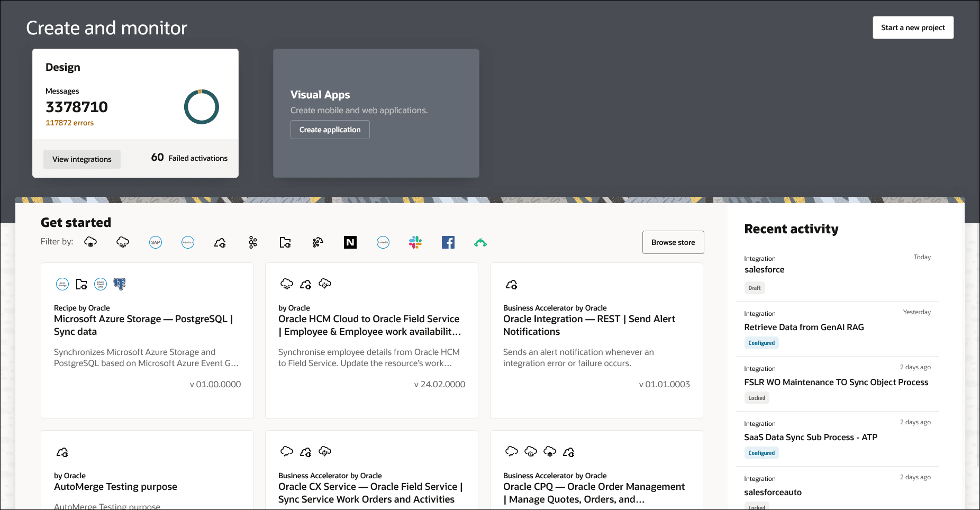Click cloud plug icon on Oracle HCM card
The image size is (980, 510).
coord(306,284)
